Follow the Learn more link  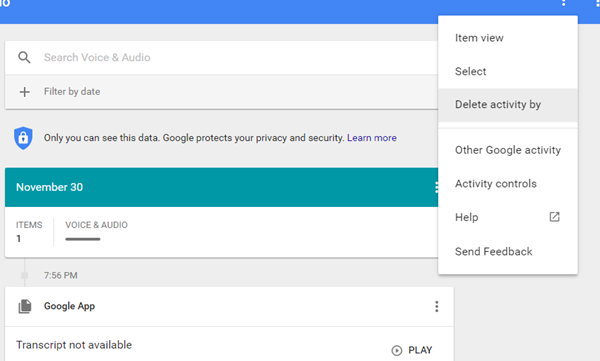coord(372,138)
